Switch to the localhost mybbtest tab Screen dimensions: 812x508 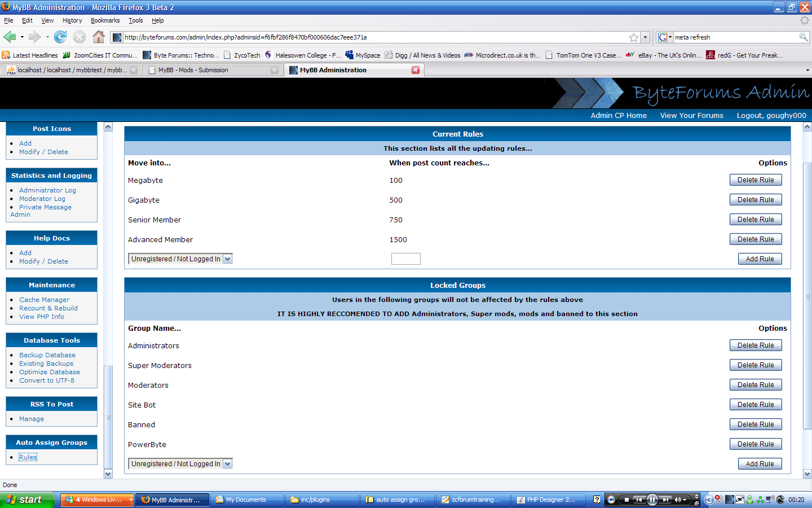point(71,70)
